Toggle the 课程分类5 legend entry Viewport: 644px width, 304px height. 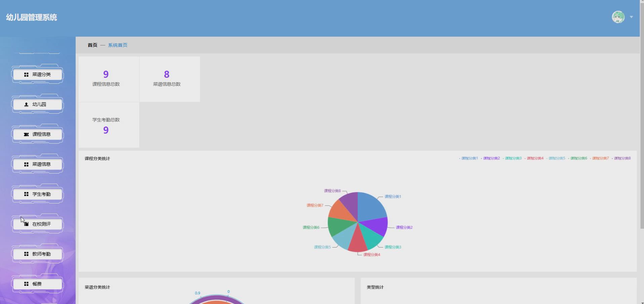coord(556,158)
